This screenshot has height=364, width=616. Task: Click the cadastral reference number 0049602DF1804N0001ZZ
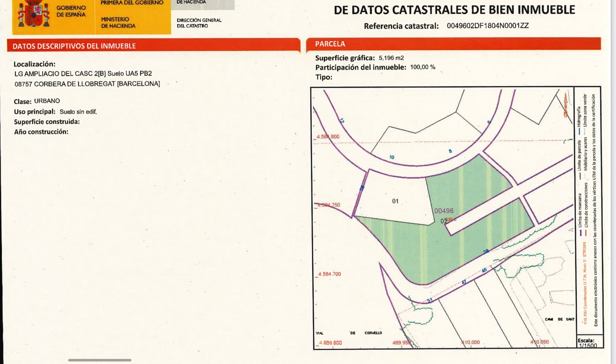[488, 26]
